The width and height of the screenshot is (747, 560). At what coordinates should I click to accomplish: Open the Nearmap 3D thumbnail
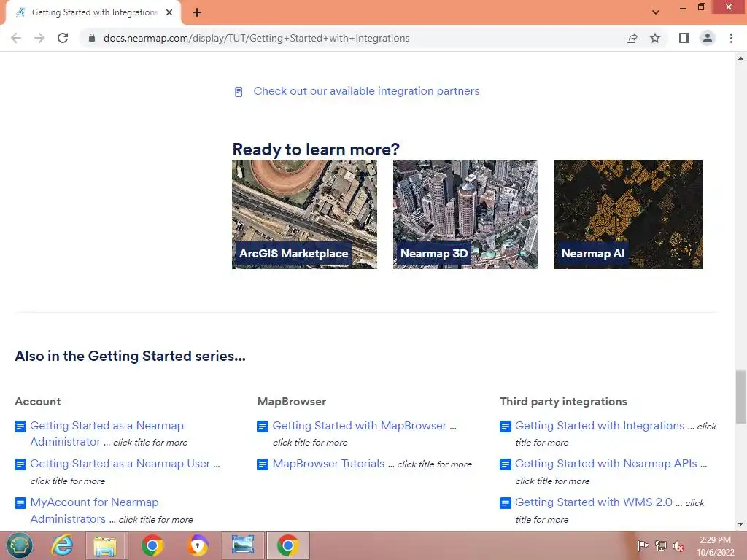click(x=465, y=214)
